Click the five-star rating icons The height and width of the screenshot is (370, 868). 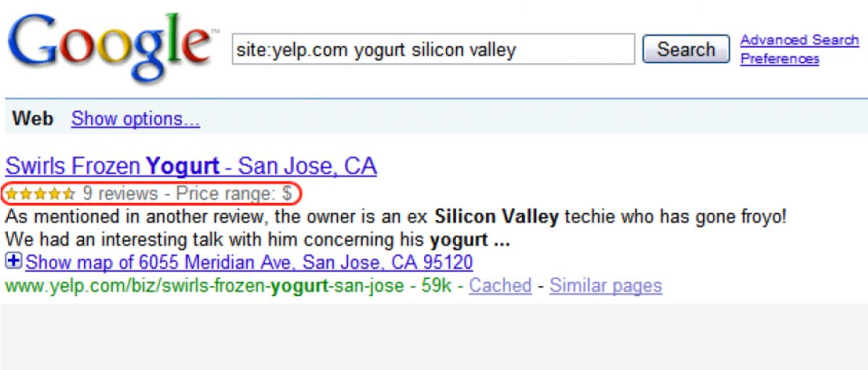pyautogui.click(x=39, y=194)
